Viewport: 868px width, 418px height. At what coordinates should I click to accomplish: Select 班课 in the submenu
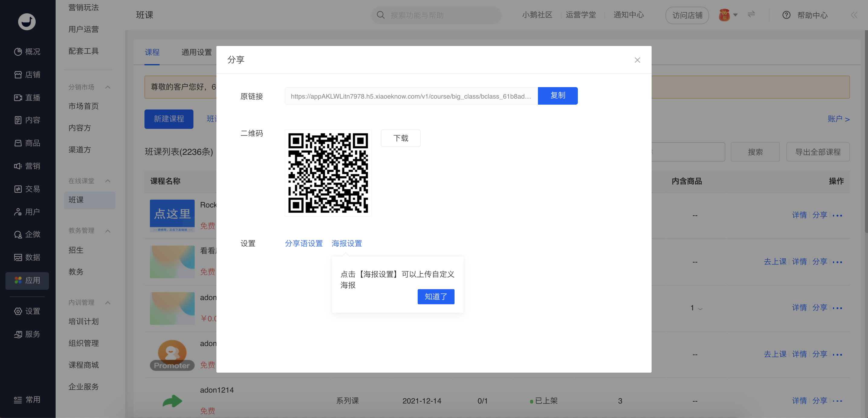(x=90, y=200)
